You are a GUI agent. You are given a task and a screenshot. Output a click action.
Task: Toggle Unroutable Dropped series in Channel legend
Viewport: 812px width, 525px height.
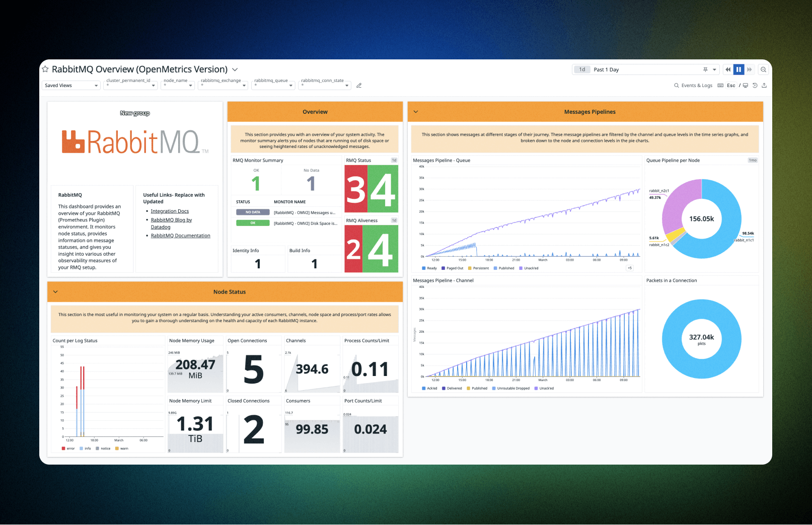point(510,389)
